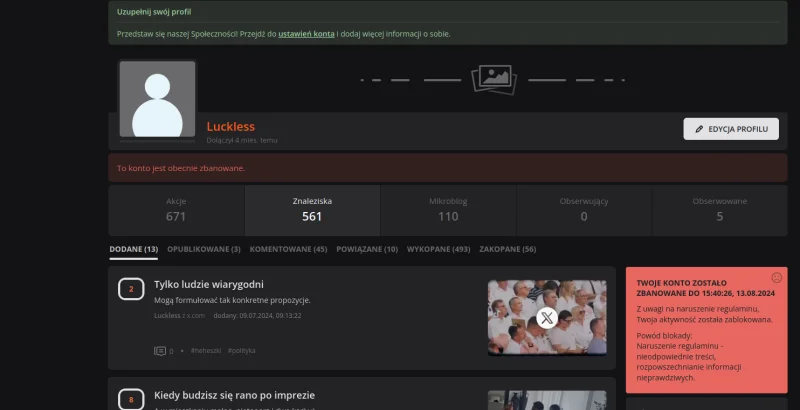Click the vote count box showing 8
Screen dimensions: 800x410
point(131,400)
